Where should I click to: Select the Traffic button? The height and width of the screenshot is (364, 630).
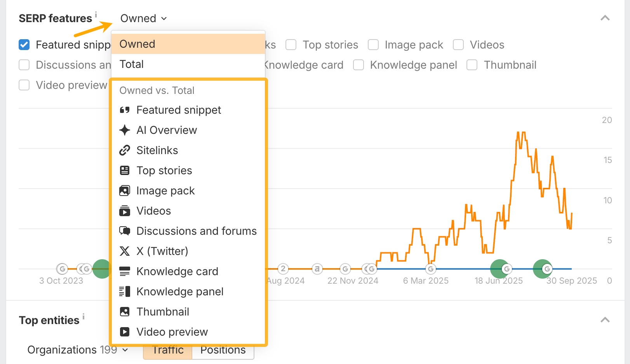click(168, 350)
